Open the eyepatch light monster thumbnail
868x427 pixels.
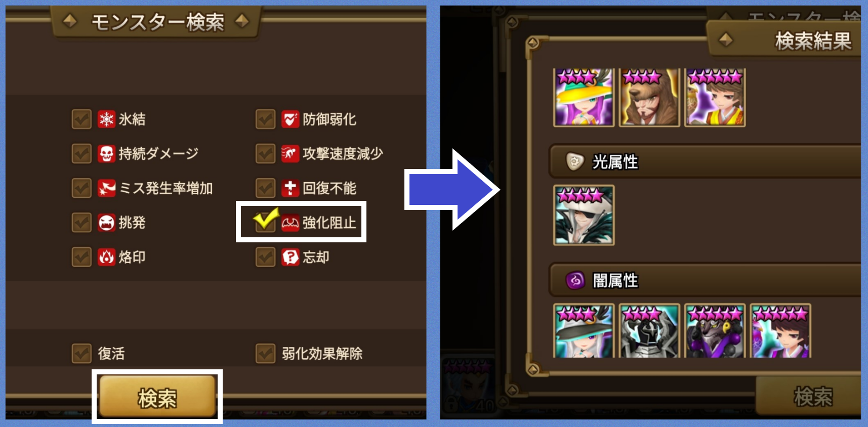tap(584, 216)
